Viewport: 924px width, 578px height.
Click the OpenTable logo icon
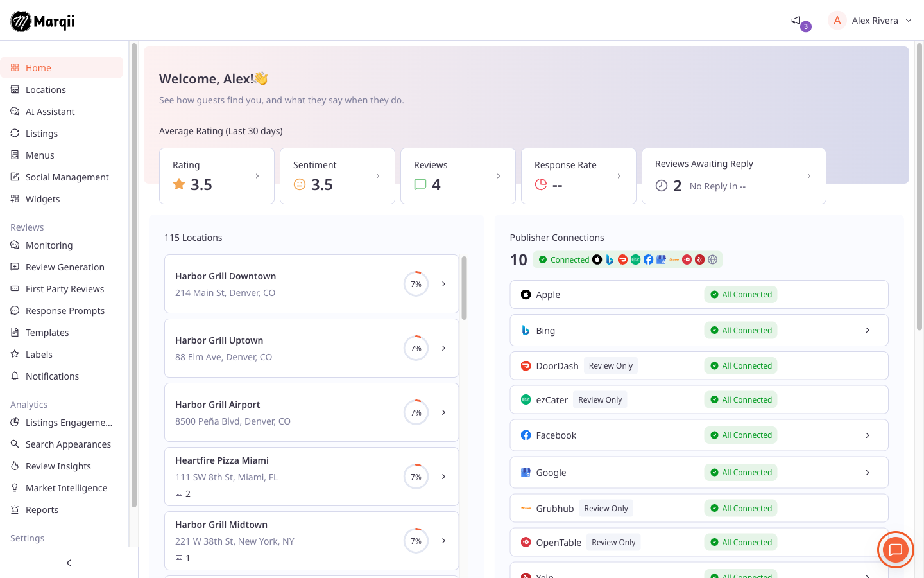(x=526, y=542)
